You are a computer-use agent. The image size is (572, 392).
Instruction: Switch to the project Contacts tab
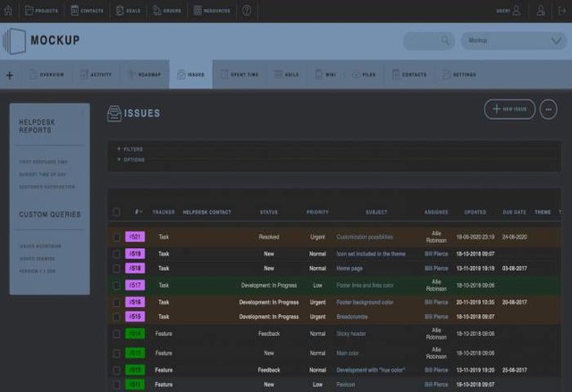pyautogui.click(x=409, y=75)
